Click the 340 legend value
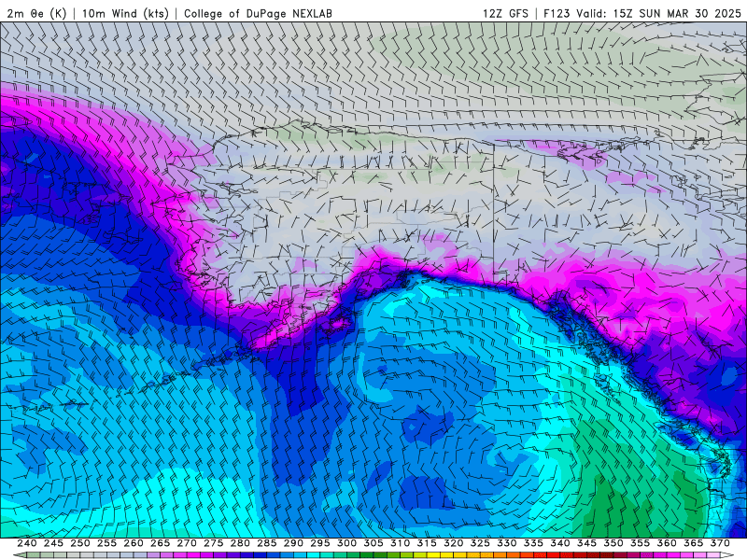 pos(560,543)
